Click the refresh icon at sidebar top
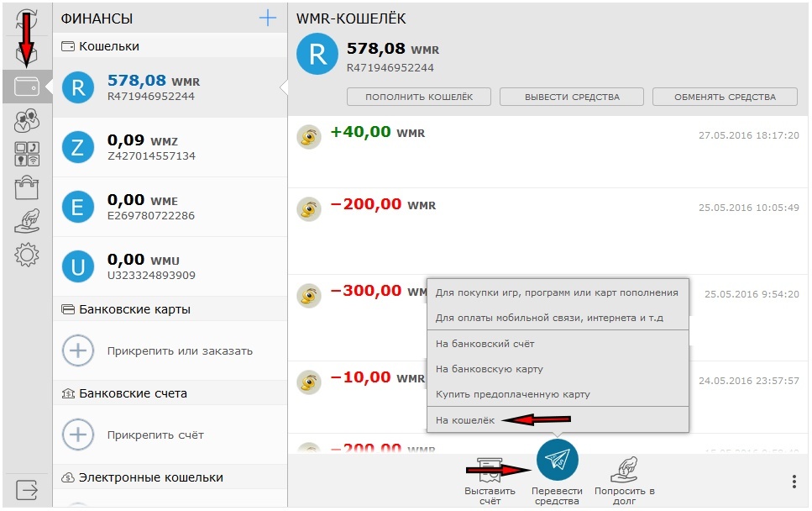 click(x=26, y=19)
